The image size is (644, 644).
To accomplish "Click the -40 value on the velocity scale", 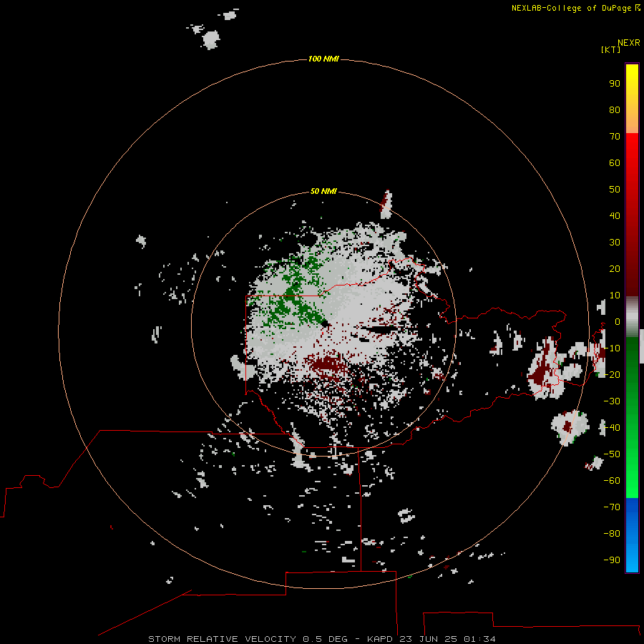I will click(612, 428).
